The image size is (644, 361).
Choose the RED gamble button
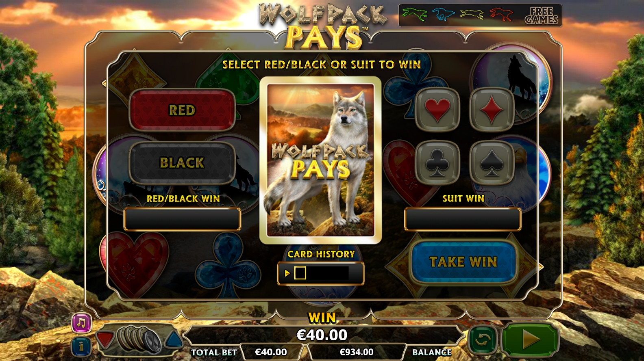pos(182,110)
